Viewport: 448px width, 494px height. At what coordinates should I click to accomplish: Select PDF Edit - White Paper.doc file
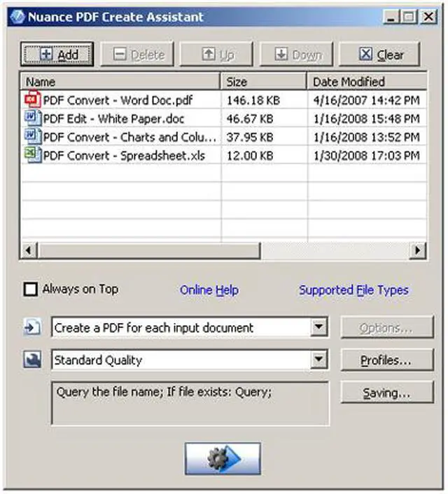click(113, 119)
